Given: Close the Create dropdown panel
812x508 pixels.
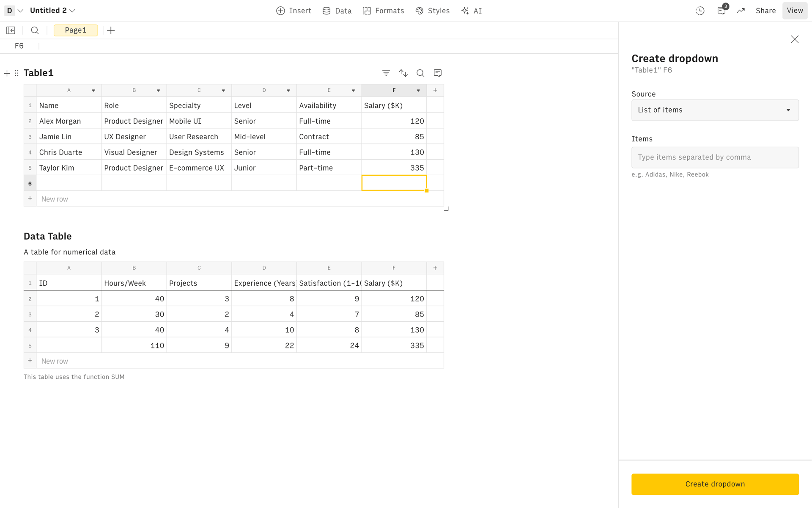Looking at the screenshot, I should tap(795, 39).
